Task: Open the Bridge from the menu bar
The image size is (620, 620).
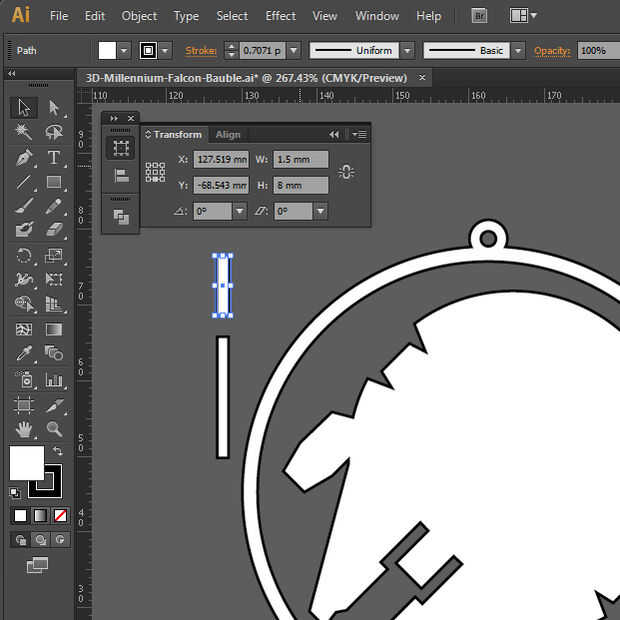Action: pos(479,16)
